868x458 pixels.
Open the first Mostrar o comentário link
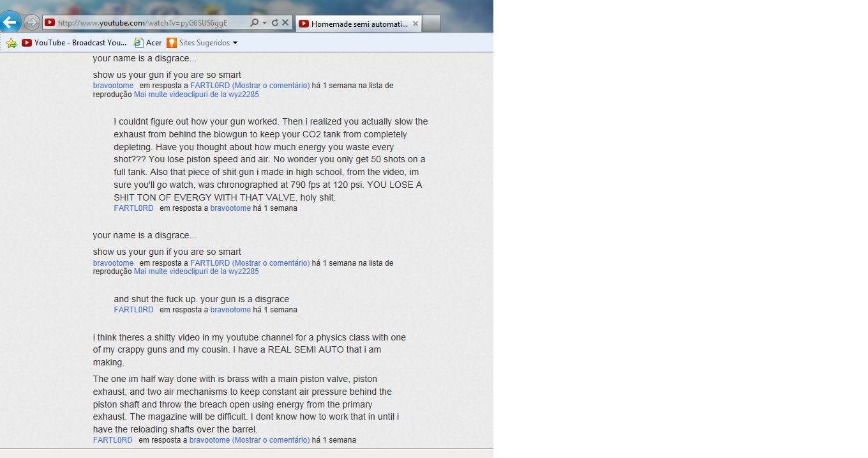coord(271,86)
